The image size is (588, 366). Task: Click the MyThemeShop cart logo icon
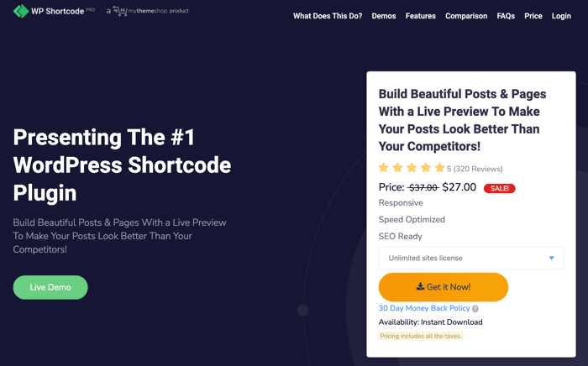tap(120, 11)
